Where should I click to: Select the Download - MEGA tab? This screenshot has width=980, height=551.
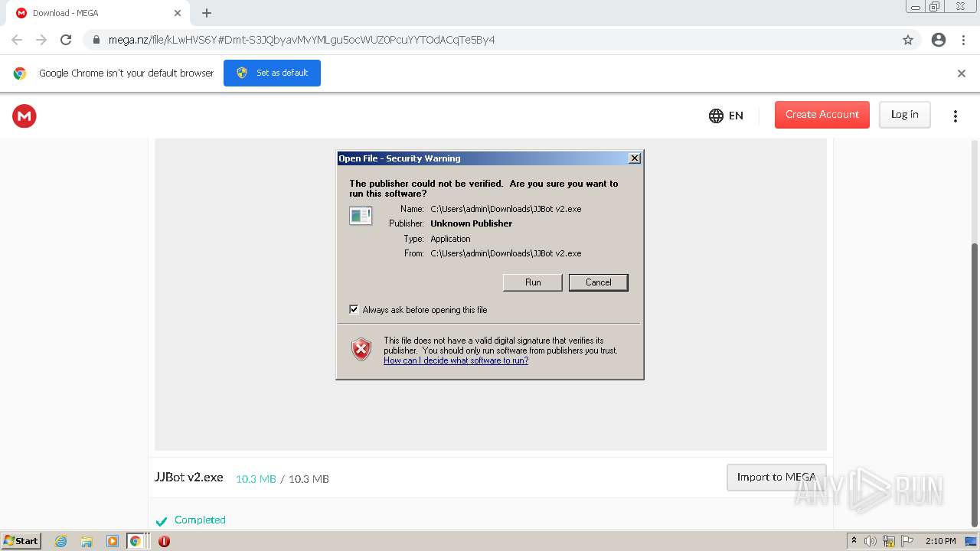98,13
